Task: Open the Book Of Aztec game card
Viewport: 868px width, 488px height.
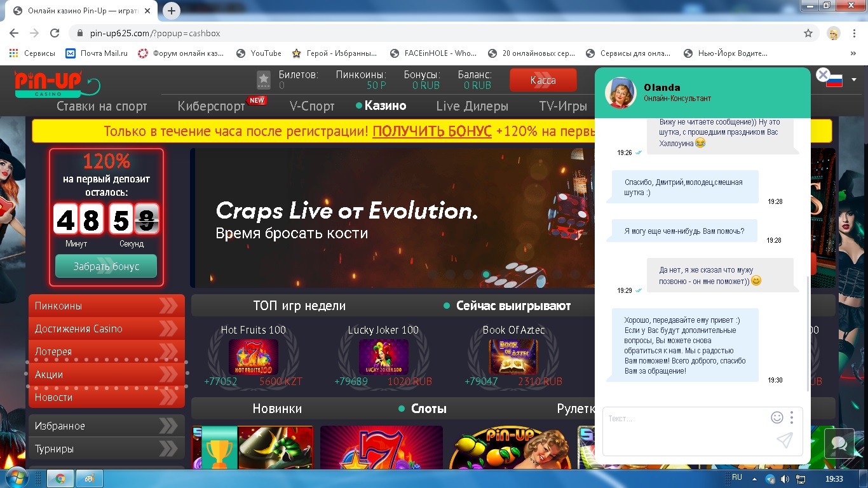Action: pyautogui.click(x=513, y=356)
